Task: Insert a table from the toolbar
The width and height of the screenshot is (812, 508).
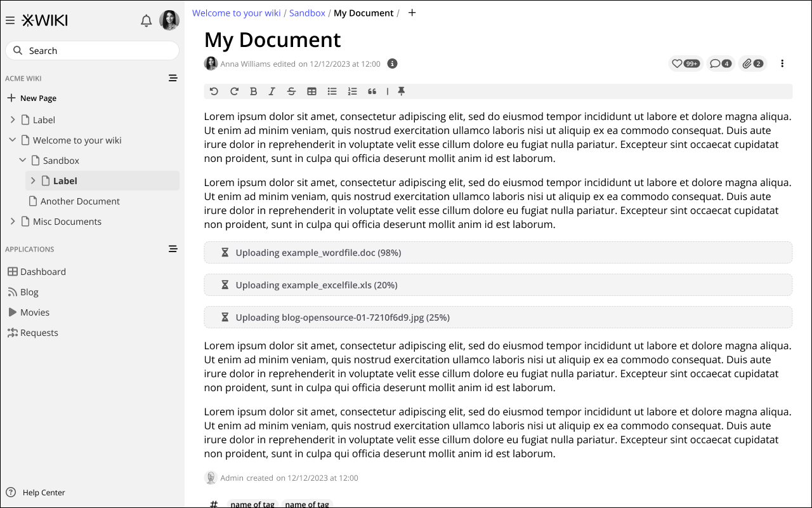Action: point(311,91)
